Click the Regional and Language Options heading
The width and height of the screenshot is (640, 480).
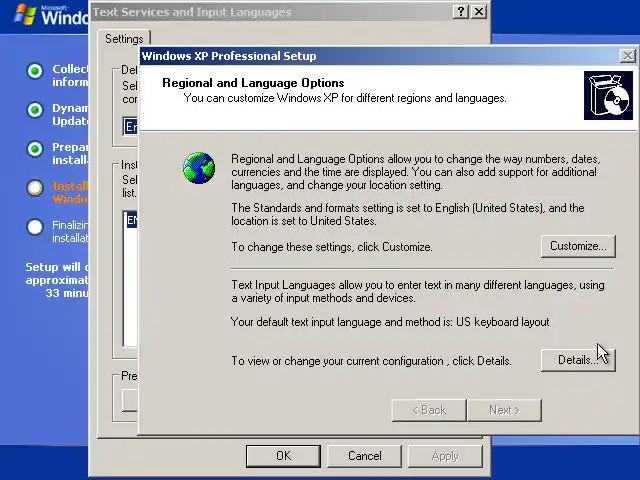253,83
